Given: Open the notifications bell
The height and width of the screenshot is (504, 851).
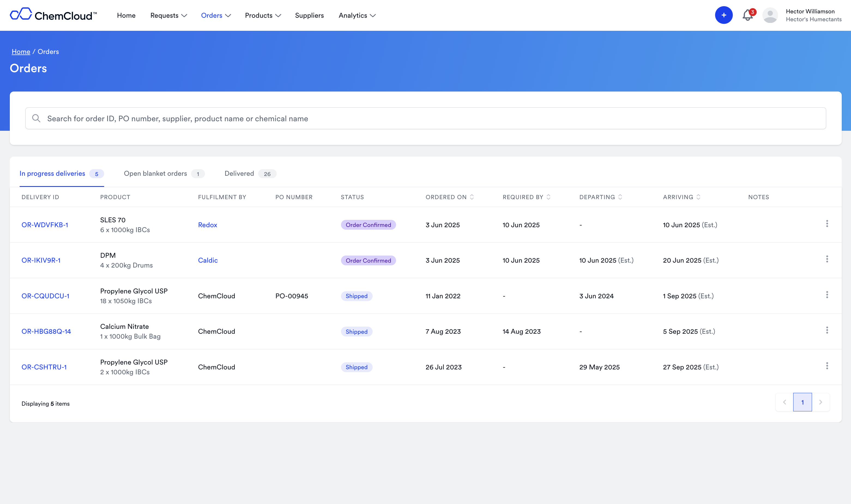Looking at the screenshot, I should 747,15.
